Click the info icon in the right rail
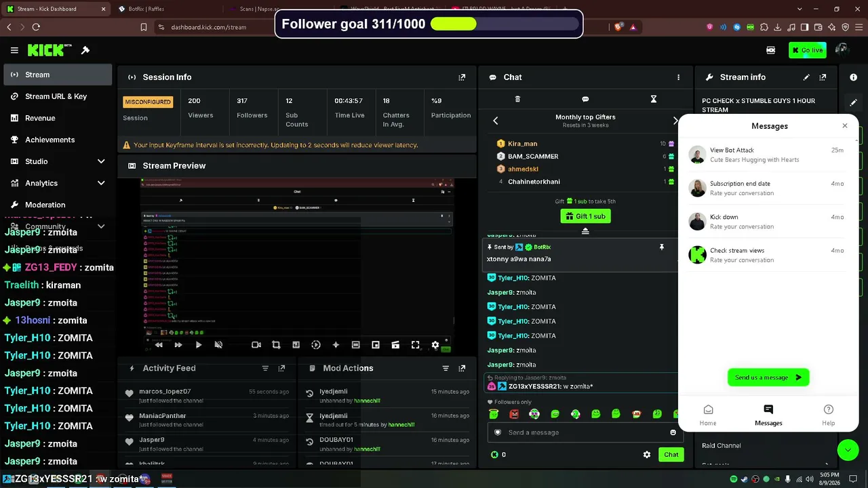This screenshot has width=868, height=488. [853, 77]
